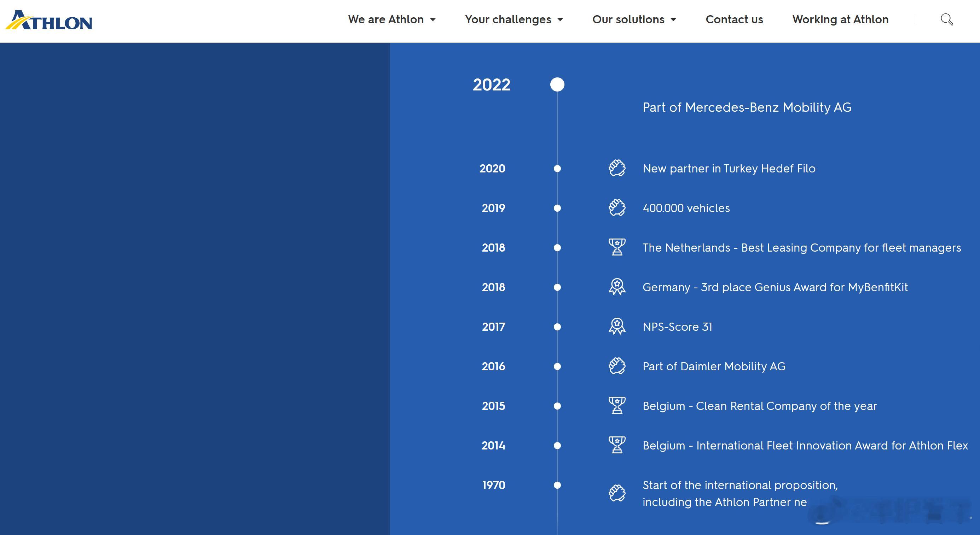Select the large 2022 timeline marker dot
The image size is (980, 535).
coord(557,84)
